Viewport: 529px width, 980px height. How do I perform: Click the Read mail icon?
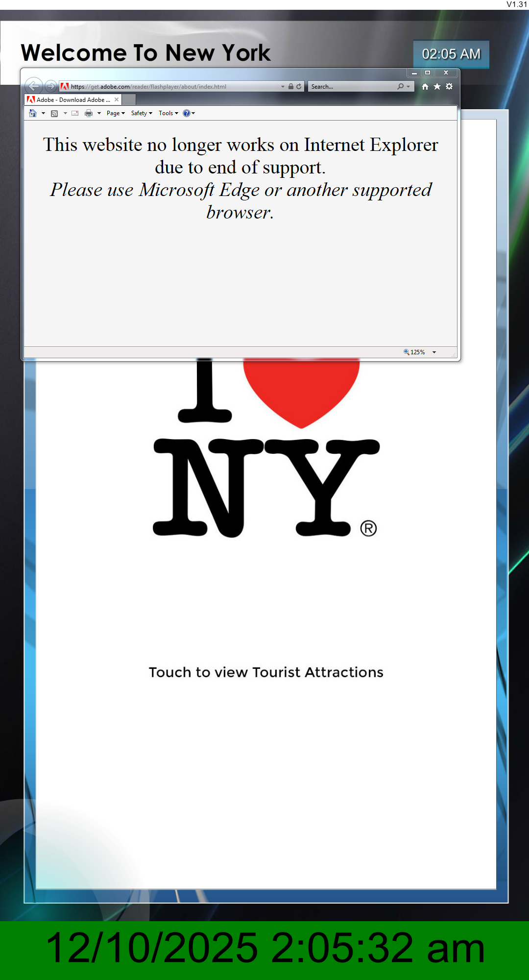click(75, 113)
